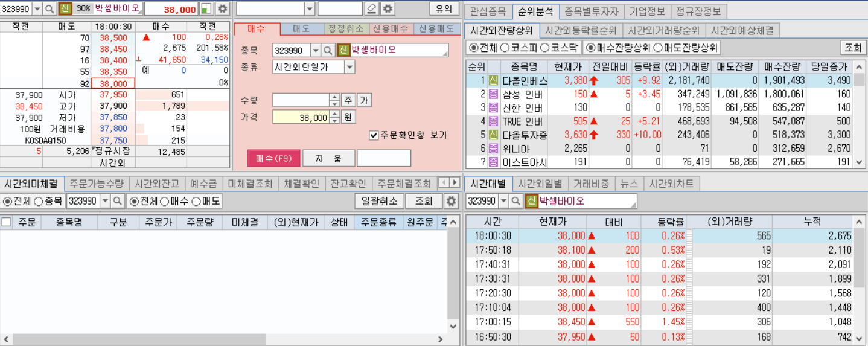Image resolution: width=868 pixels, height=346 pixels.
Task: Click the 신 badge on the 다올투자증 row
Action: [x=494, y=135]
